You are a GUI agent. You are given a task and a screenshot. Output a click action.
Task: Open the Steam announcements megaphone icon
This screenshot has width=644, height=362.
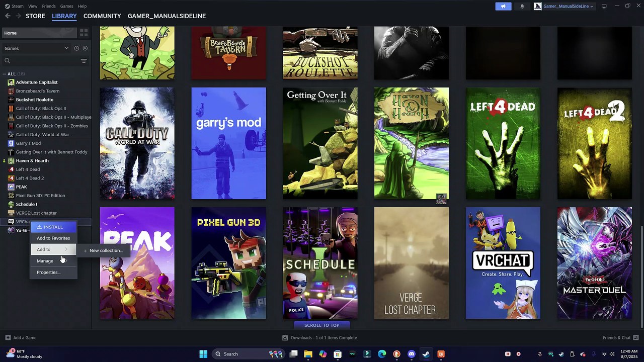click(503, 6)
